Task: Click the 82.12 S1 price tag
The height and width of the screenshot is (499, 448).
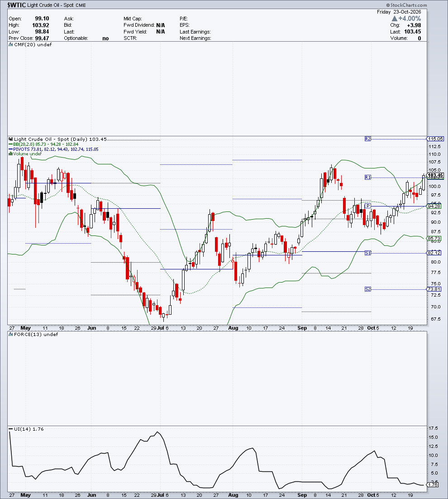Action: point(434,253)
